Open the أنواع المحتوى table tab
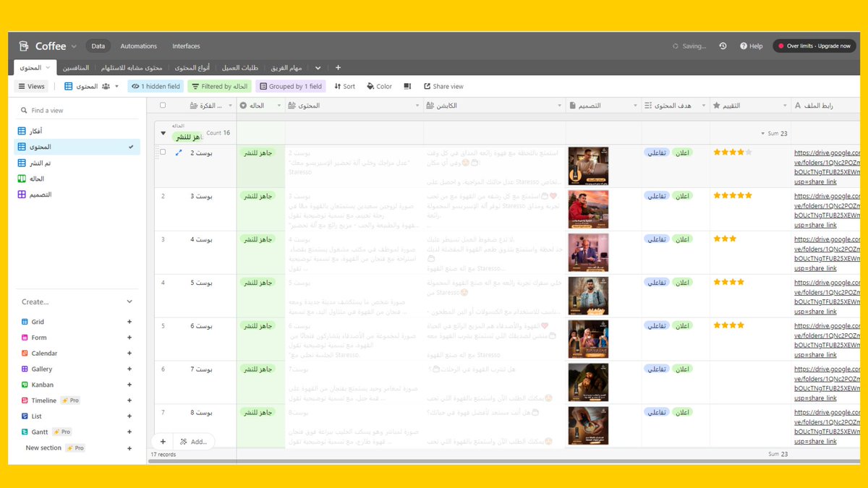 (193, 67)
